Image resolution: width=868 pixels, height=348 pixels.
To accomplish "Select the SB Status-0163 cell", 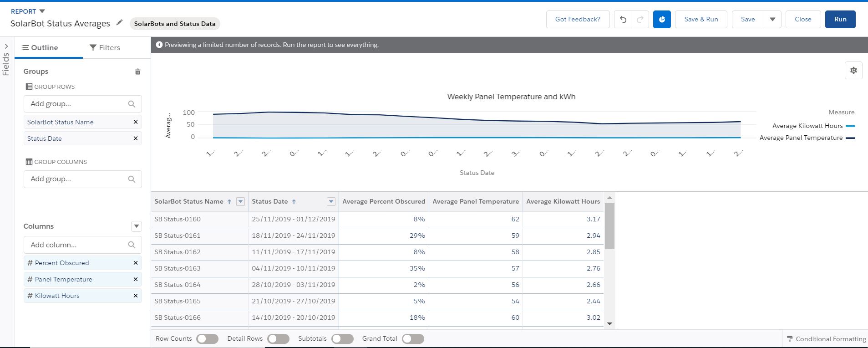I will 199,268.
